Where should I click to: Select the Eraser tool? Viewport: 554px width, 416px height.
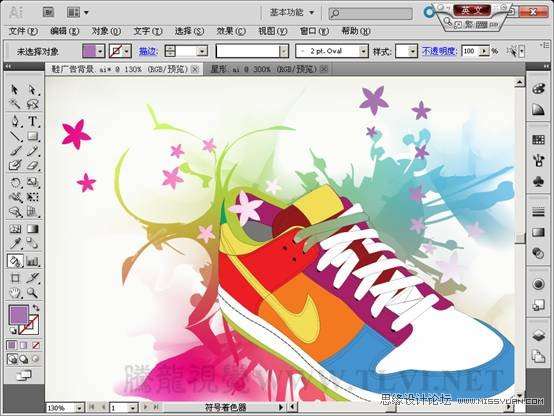coord(32,165)
